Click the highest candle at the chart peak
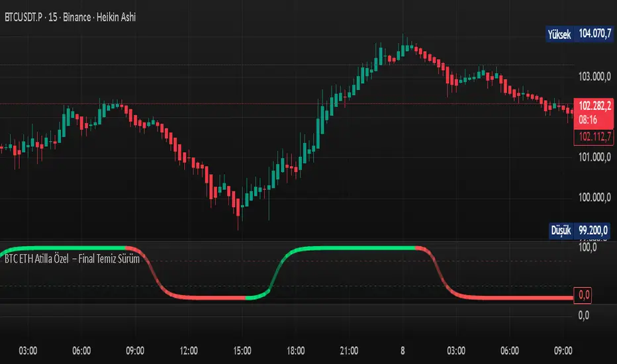The image size is (617, 364). click(403, 46)
